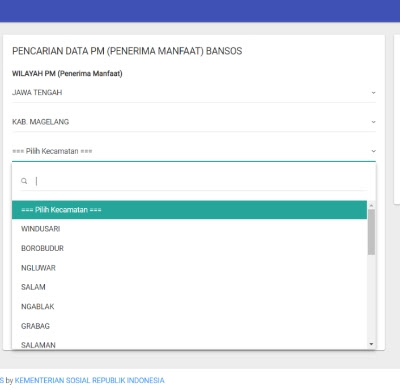Viewport: 400px width, 390px height.
Task: Click the chevron beside KAB. MAGELANG
Action: point(373,122)
